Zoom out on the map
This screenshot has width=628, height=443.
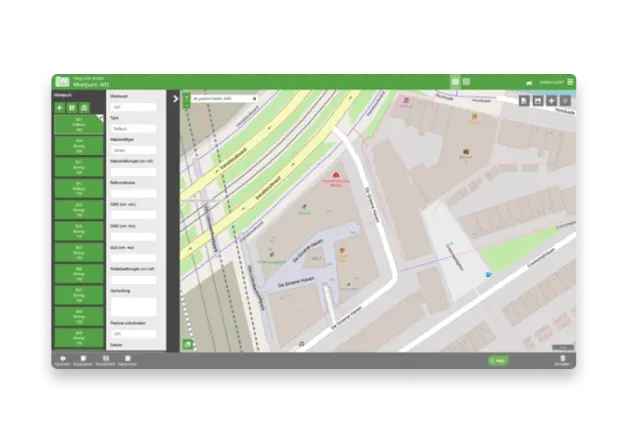click(186, 105)
